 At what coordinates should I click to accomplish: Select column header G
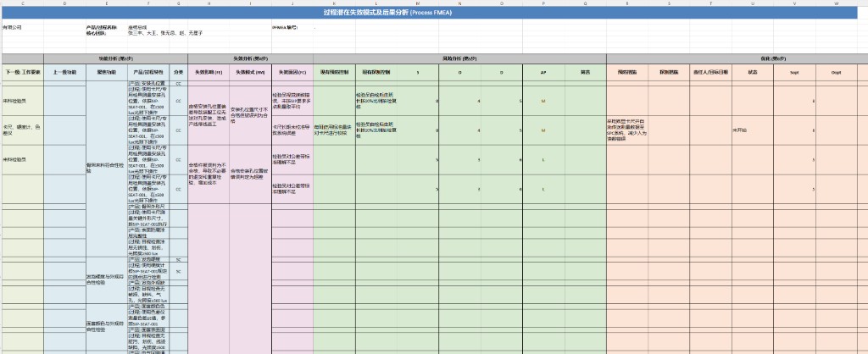[178, 3]
